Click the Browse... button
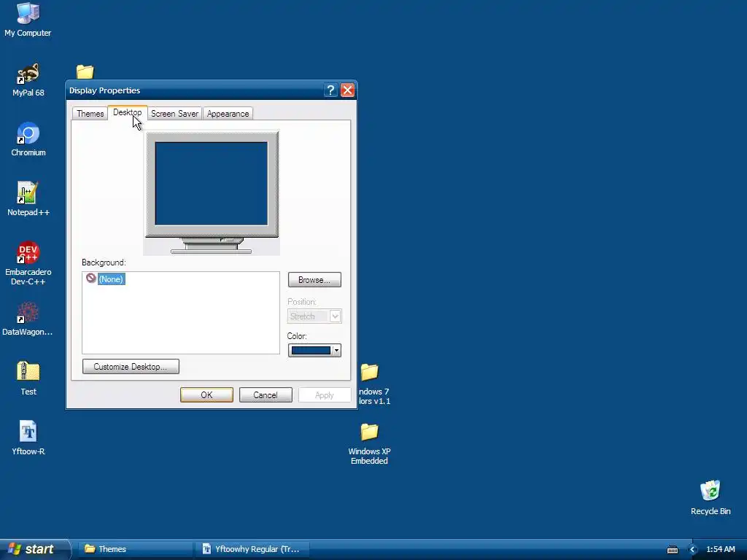The image size is (747, 560). pos(314,279)
